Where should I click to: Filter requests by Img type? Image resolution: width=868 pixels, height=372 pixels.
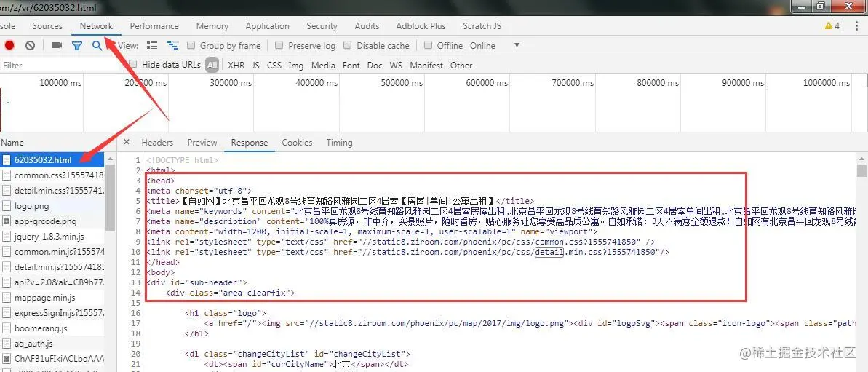click(295, 66)
